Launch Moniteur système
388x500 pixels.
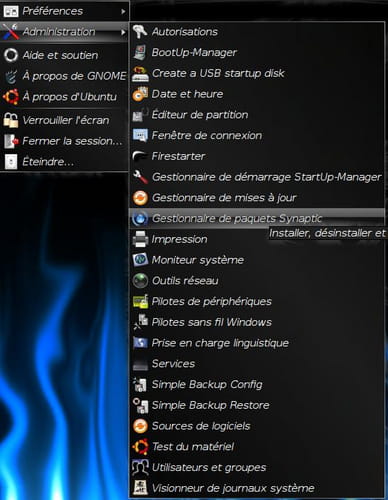[x=257, y=260]
